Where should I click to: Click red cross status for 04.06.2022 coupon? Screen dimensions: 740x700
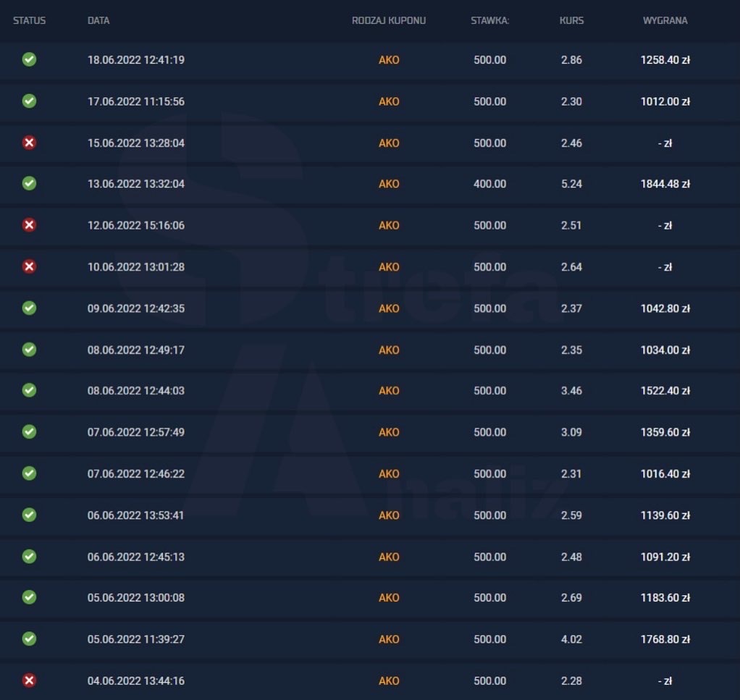(29, 680)
